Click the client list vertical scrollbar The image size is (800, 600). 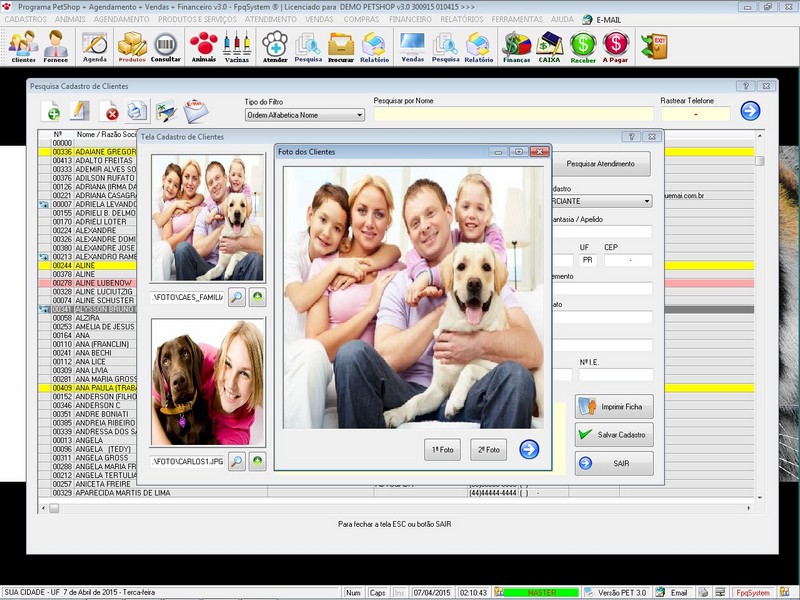point(760,316)
